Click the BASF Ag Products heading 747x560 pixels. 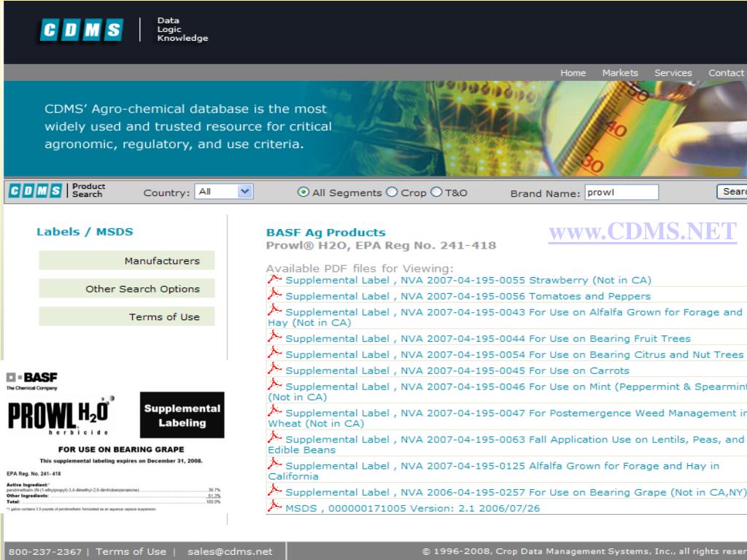pyautogui.click(x=325, y=233)
